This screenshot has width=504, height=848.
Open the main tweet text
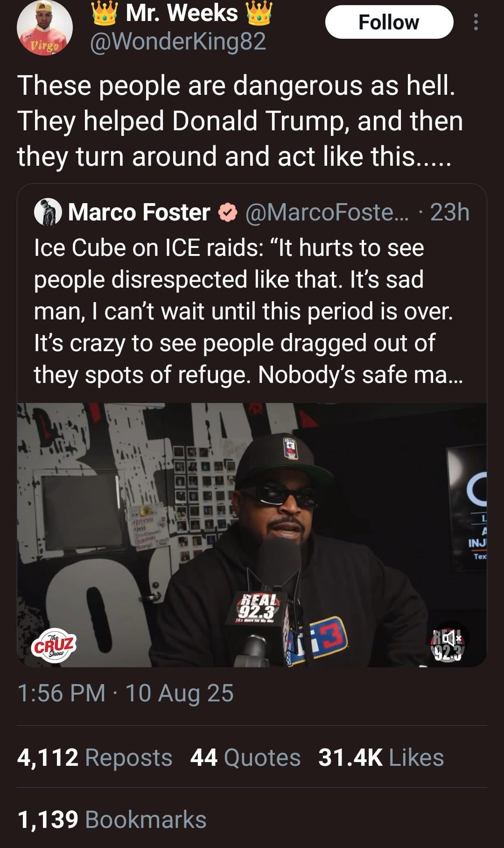click(x=240, y=121)
